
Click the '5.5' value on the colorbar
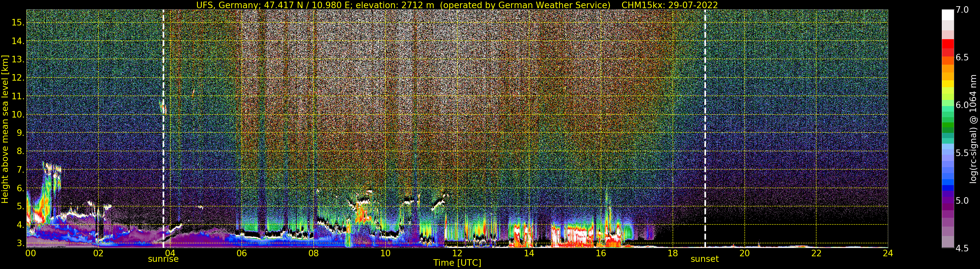[x=962, y=153]
